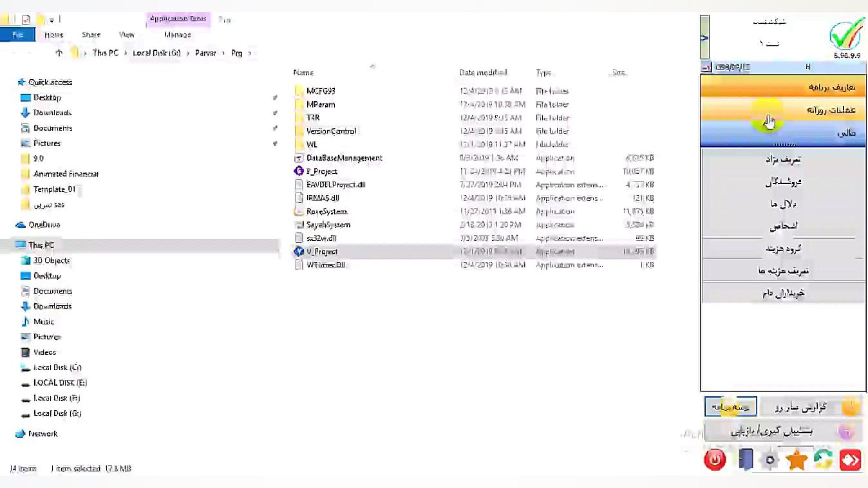Click the green-yellow refresh arrows icon
Image resolution: width=868 pixels, height=488 pixels.
823,459
